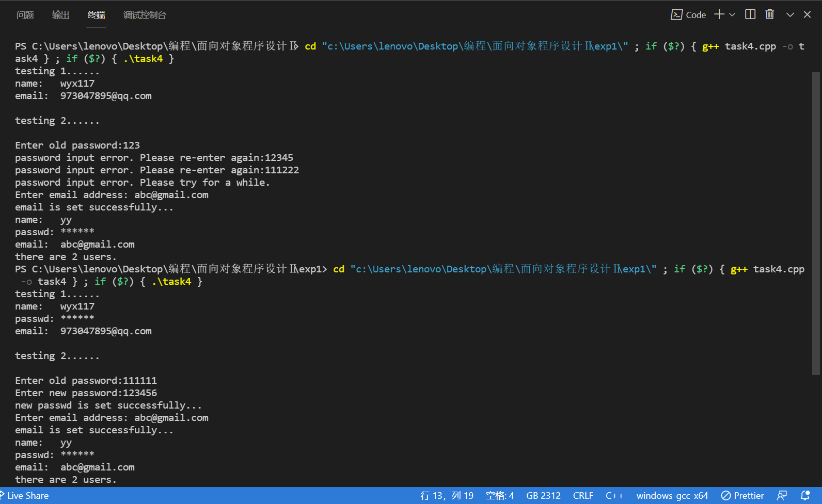Expand the new-terminal launch profile dropdown

click(x=732, y=15)
